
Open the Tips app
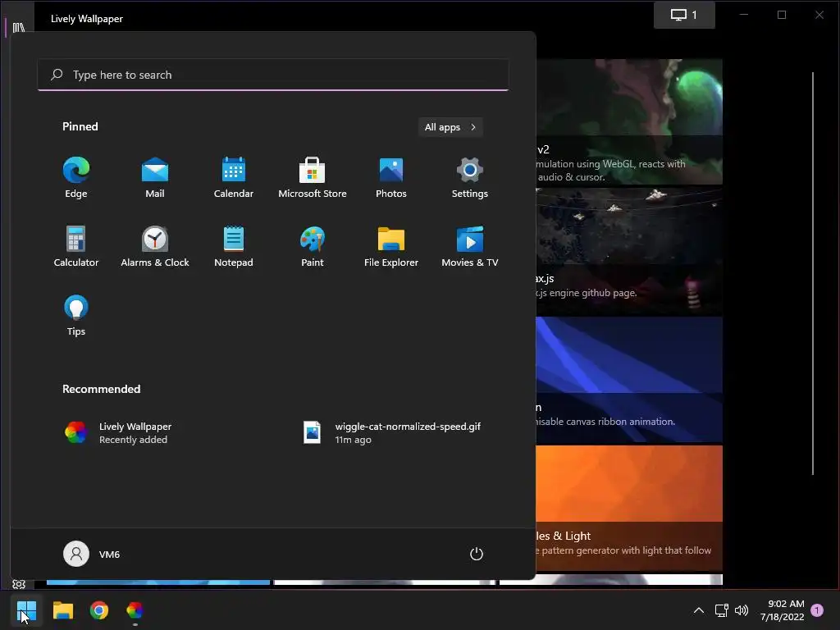pyautogui.click(x=76, y=316)
